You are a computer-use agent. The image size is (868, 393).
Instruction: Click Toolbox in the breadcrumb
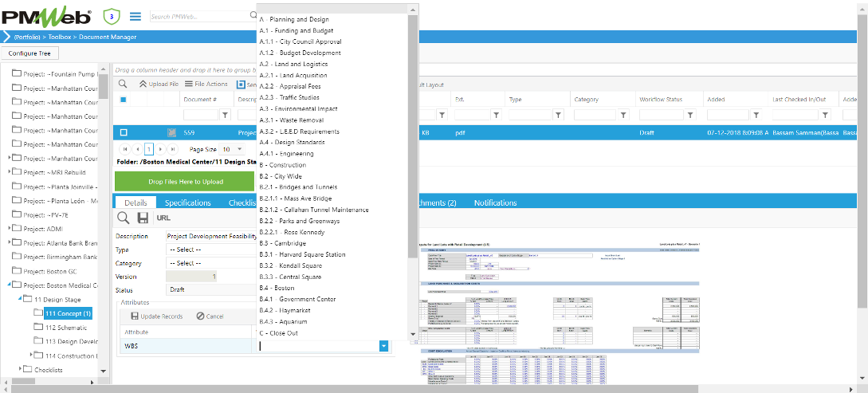[x=59, y=37]
